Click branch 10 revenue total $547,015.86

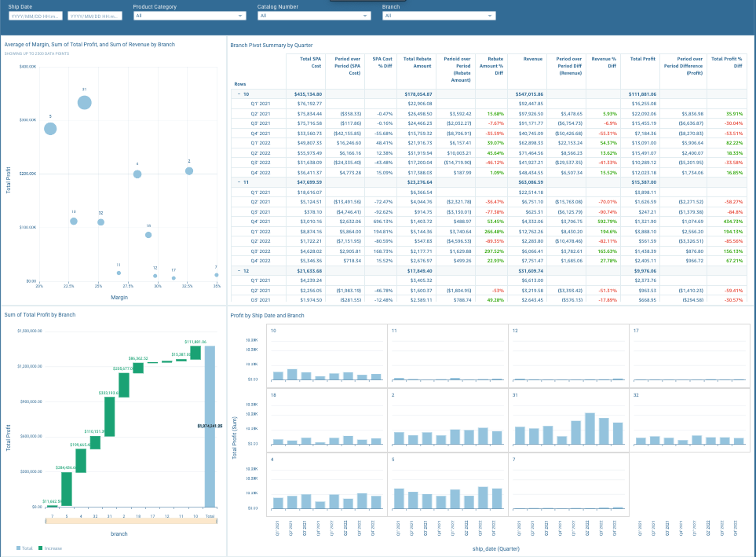click(529, 94)
